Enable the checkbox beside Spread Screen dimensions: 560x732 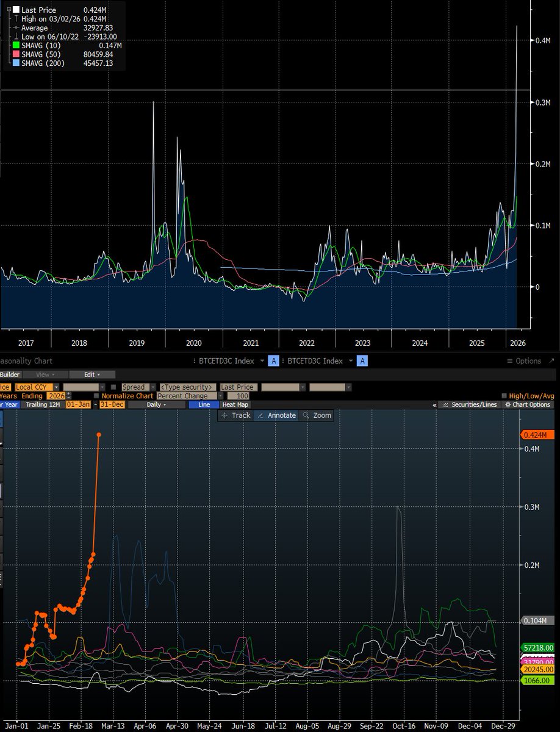pos(113,387)
